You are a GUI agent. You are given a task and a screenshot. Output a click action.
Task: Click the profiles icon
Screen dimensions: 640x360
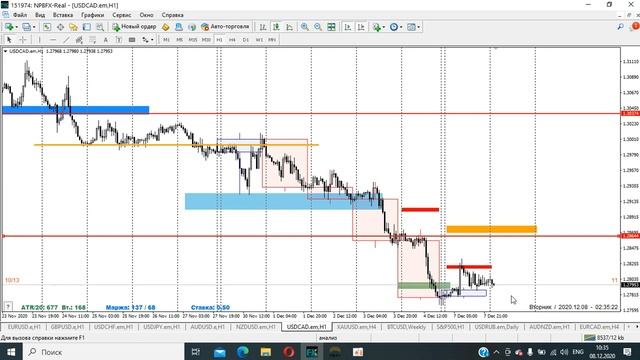click(26, 27)
